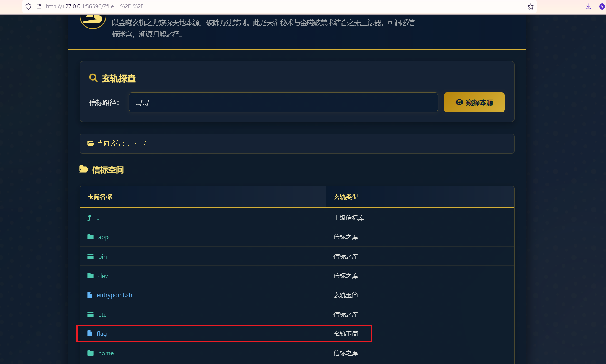Click the page info icon beside URL
The image size is (606, 364).
(x=39, y=6)
